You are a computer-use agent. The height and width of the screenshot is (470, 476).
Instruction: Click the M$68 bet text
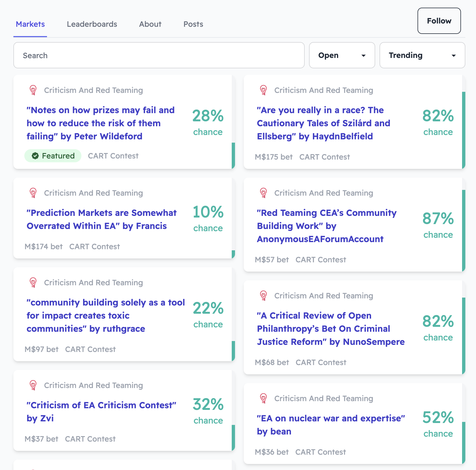(x=272, y=362)
